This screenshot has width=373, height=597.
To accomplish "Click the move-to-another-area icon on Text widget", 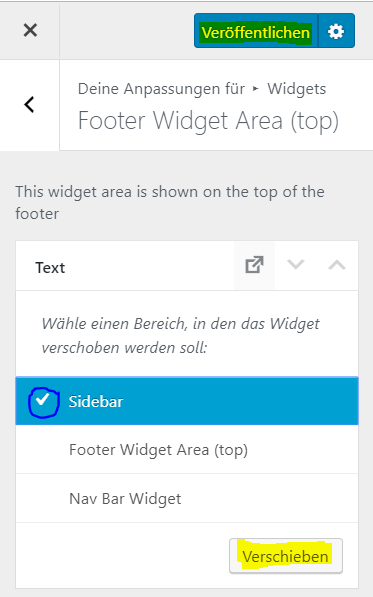I will pos(254,265).
